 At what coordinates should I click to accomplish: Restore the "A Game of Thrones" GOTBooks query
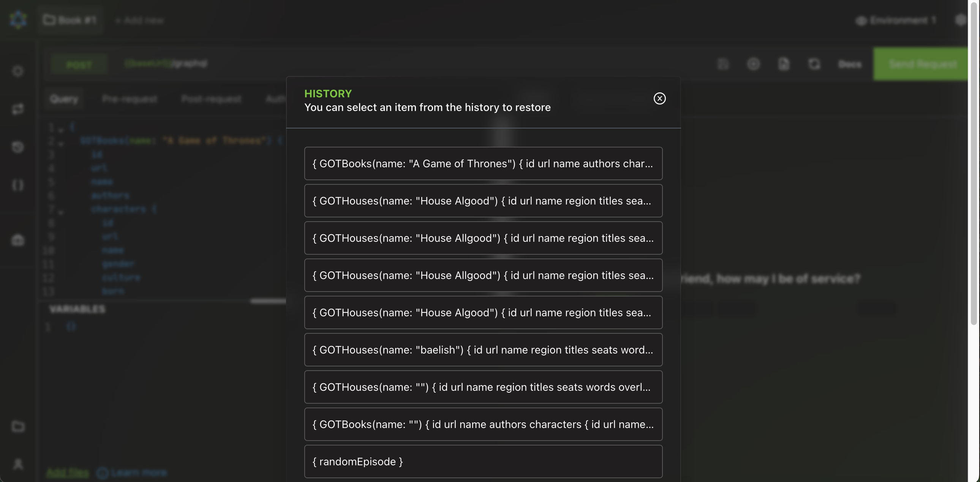tap(483, 164)
